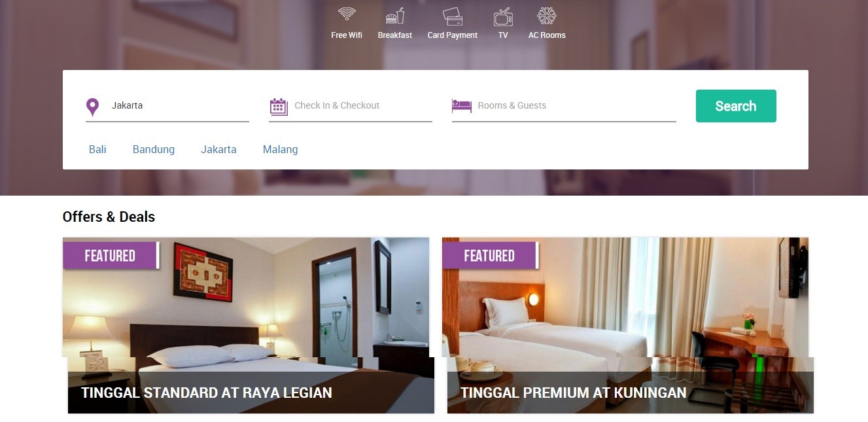This screenshot has height=422, width=868.
Task: Choose the Bandung city link
Action: [x=154, y=149]
